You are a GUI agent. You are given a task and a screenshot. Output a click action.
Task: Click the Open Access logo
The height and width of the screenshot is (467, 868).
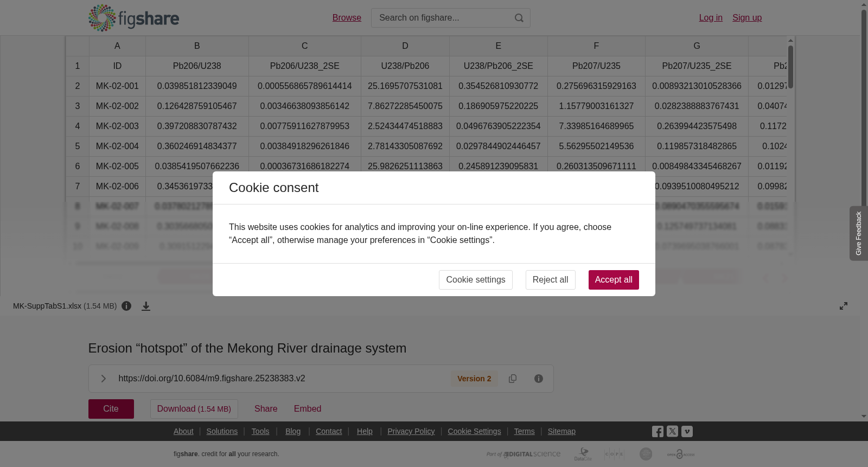pyautogui.click(x=681, y=454)
